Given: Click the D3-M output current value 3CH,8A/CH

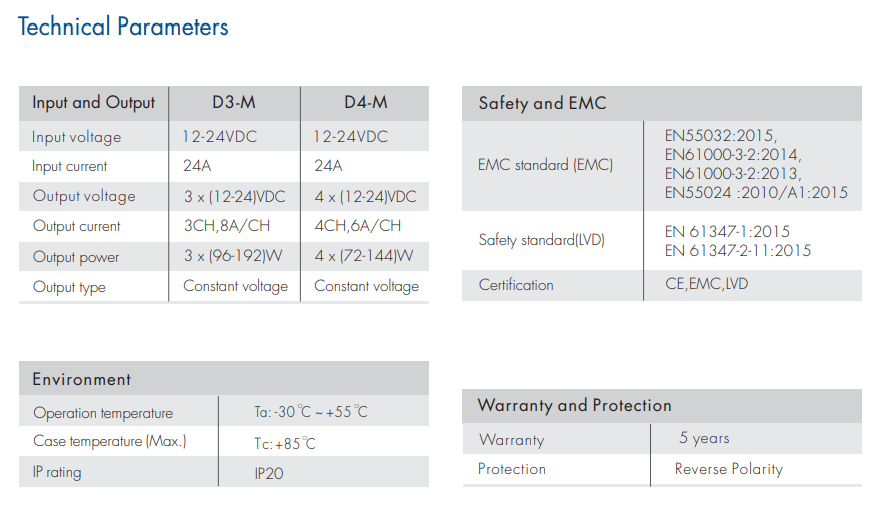Looking at the screenshot, I should (227, 226).
